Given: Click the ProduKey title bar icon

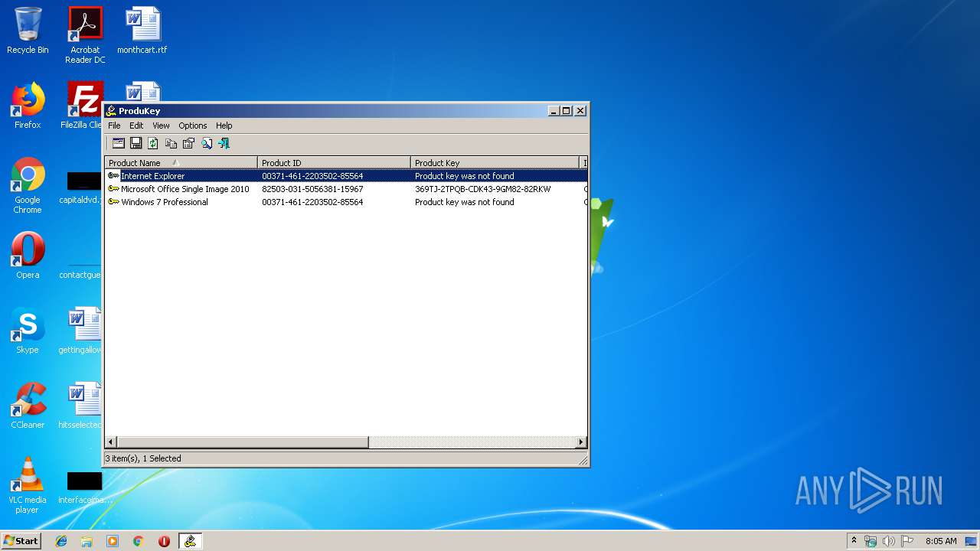Looking at the screenshot, I should coord(112,111).
